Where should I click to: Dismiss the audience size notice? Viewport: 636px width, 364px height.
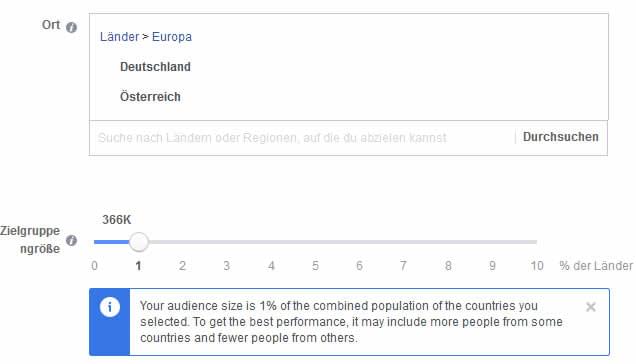591,307
